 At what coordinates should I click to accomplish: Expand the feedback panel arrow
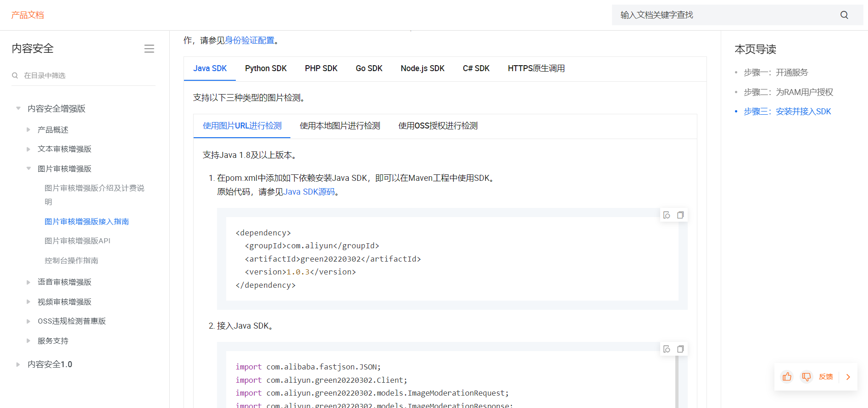[848, 377]
